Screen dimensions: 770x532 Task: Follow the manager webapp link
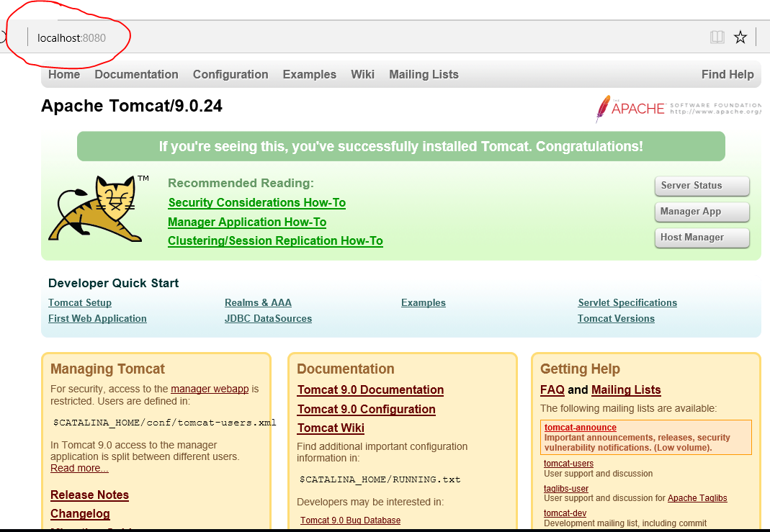pos(210,389)
